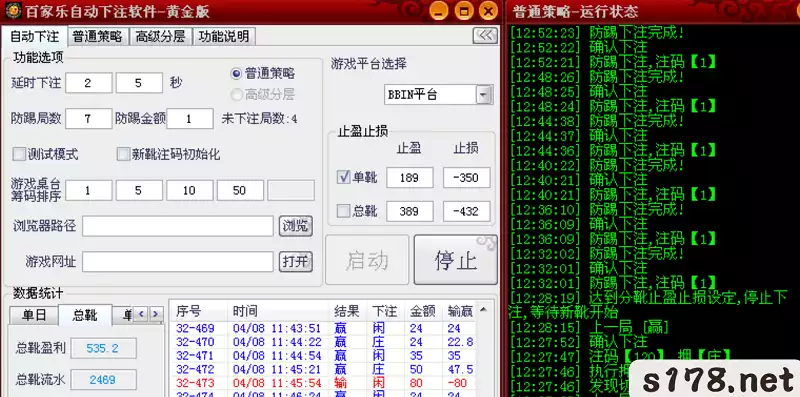Click the 普通策略-运行状态 window title bar

click(x=653, y=11)
